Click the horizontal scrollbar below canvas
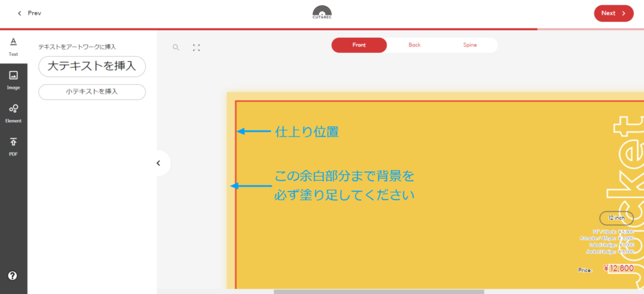This screenshot has height=294, width=644. (x=378, y=291)
